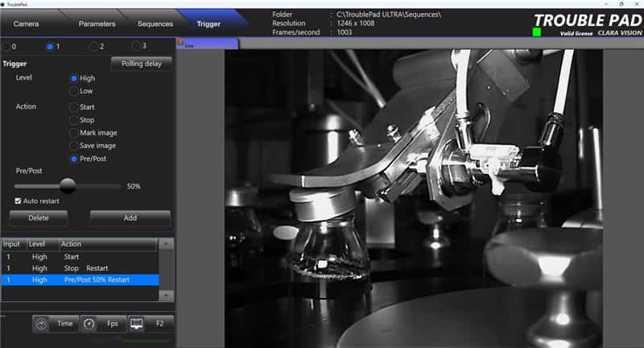Viewport: 644px width, 348px height.
Task: Click the Add button
Action: click(x=130, y=218)
